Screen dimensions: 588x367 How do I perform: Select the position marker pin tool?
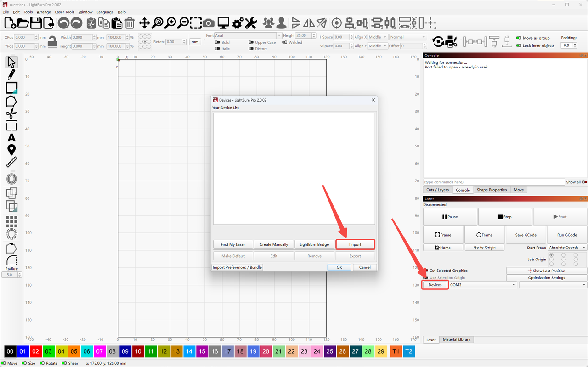(x=11, y=150)
